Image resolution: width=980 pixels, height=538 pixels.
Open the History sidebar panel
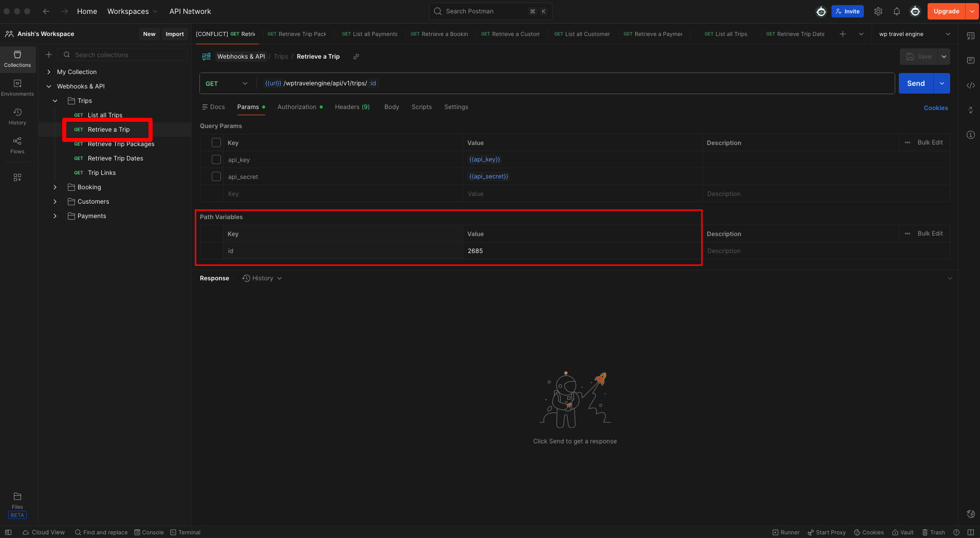pos(17,116)
